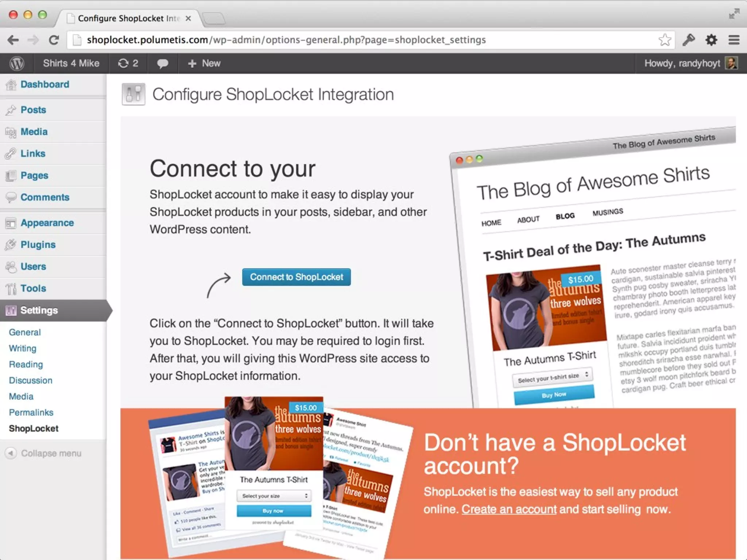Click the WordPress logo in admin bar

tap(17, 63)
